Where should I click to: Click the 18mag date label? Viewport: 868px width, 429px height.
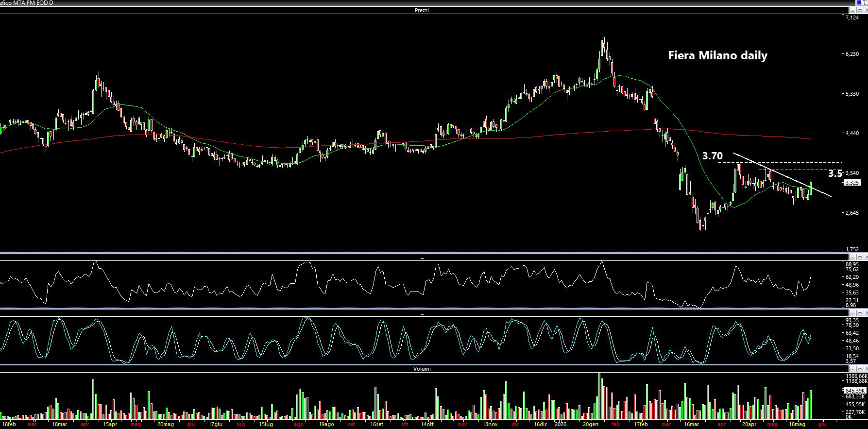[x=797, y=425]
